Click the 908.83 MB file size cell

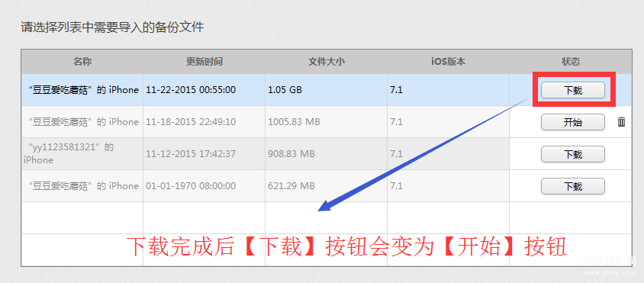click(x=326, y=154)
